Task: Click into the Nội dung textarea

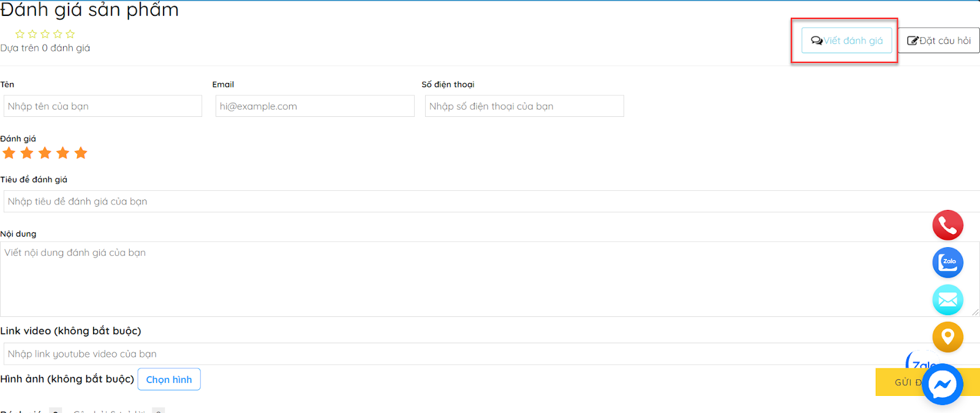Action: pos(490,279)
